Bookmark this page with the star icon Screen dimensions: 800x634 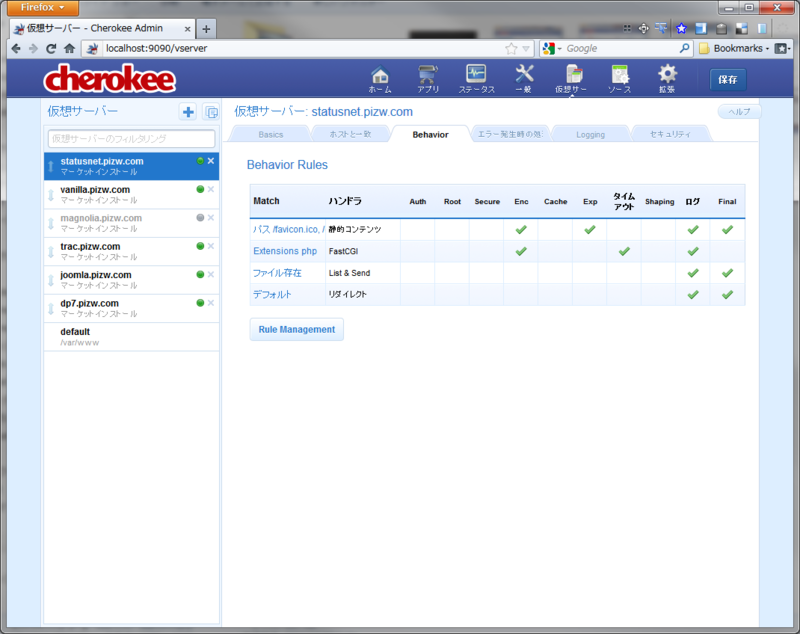[x=511, y=48]
